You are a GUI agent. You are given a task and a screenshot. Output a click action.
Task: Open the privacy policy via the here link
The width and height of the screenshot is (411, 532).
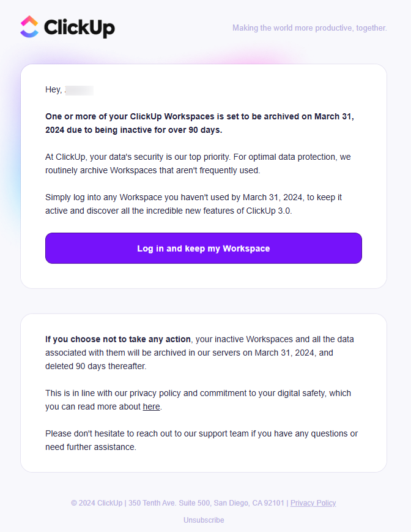(x=151, y=406)
